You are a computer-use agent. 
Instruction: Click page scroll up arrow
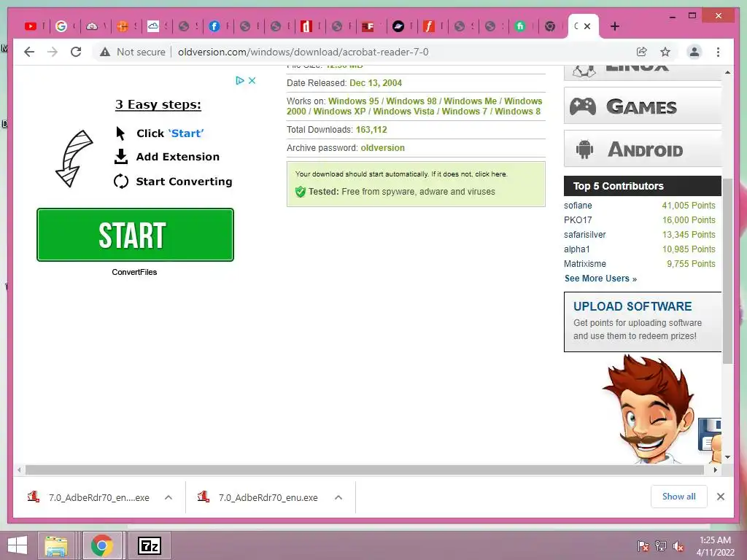(x=727, y=72)
